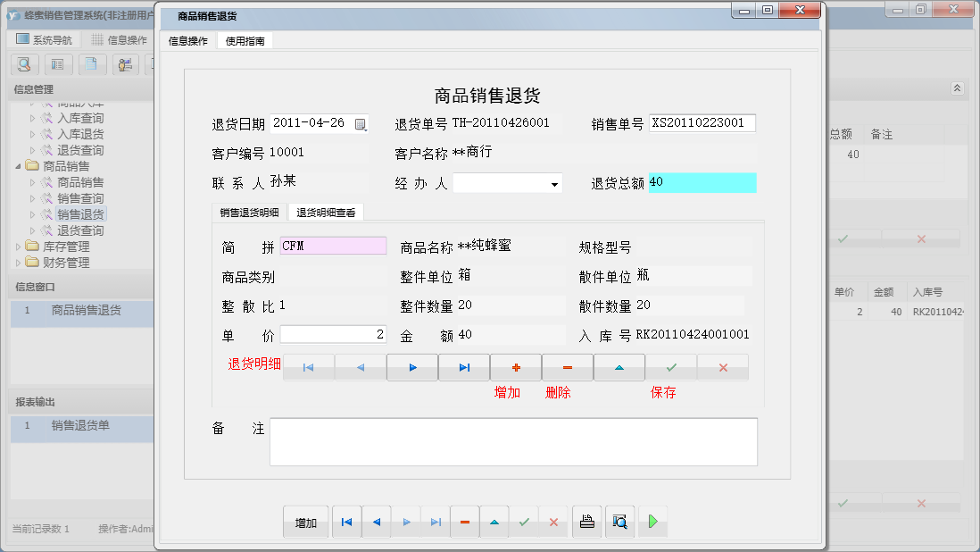Go to previous record in bottom toolbar
Image resolution: width=980 pixels, height=552 pixels.
pos(377,522)
